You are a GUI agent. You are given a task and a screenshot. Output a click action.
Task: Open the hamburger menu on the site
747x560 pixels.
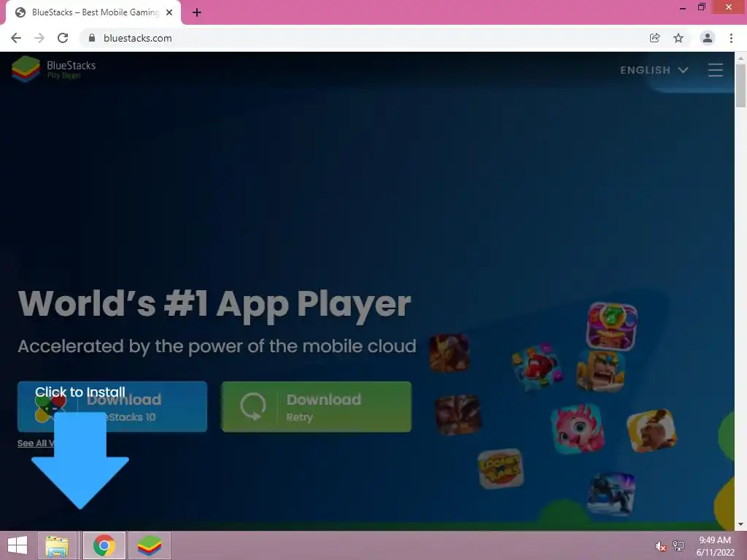(715, 70)
